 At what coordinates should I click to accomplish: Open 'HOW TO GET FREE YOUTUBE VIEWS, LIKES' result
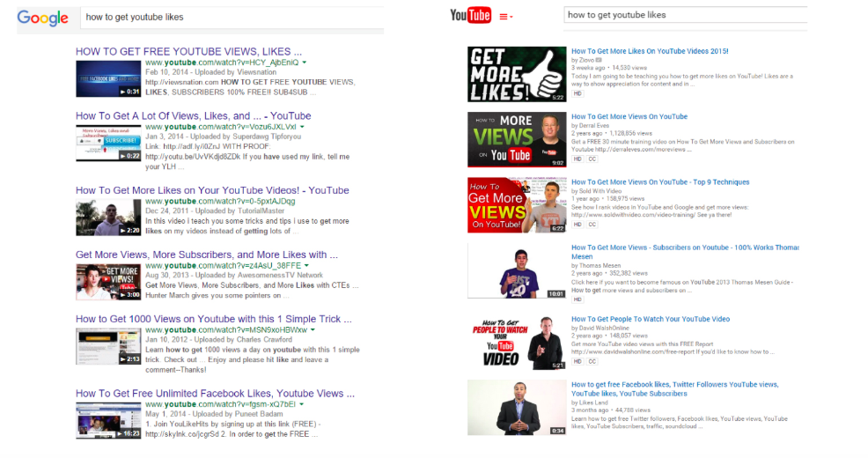(x=188, y=51)
